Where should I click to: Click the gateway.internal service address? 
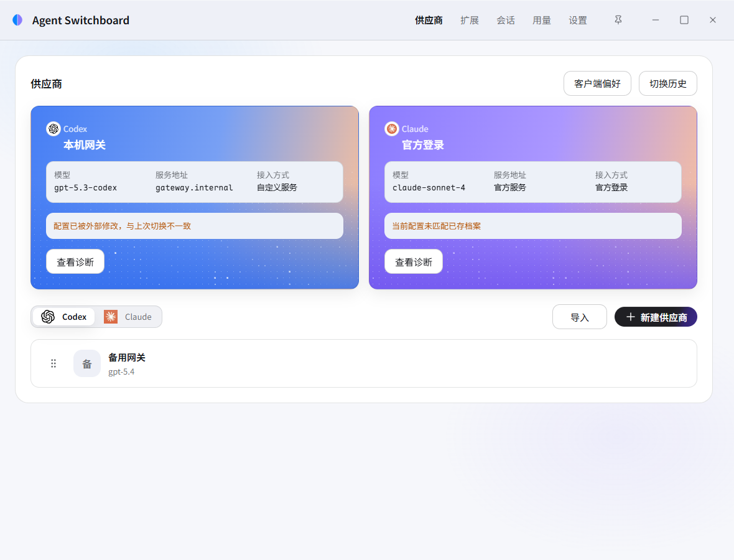pyautogui.click(x=194, y=188)
